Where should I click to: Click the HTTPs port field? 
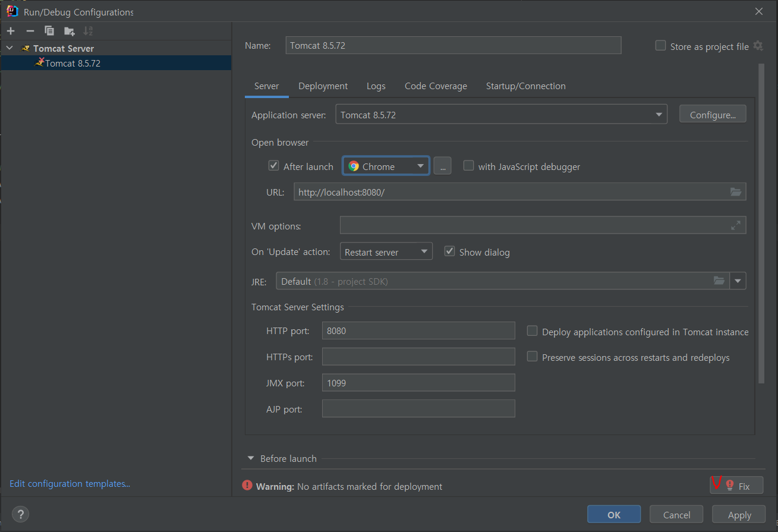coord(418,357)
